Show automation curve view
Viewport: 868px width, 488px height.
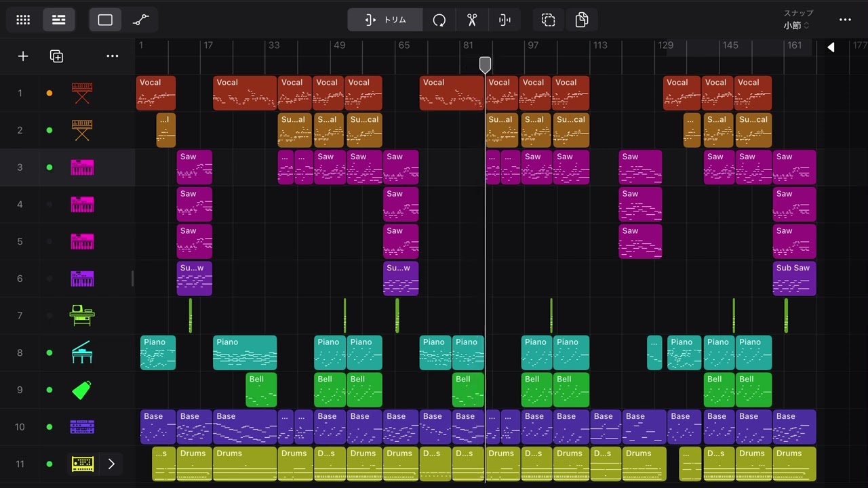(x=141, y=20)
